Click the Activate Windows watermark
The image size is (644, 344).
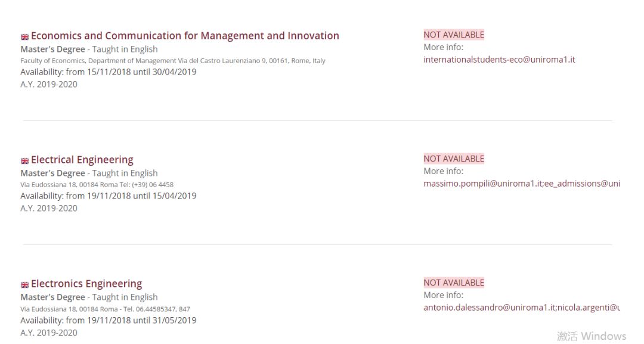click(x=592, y=336)
